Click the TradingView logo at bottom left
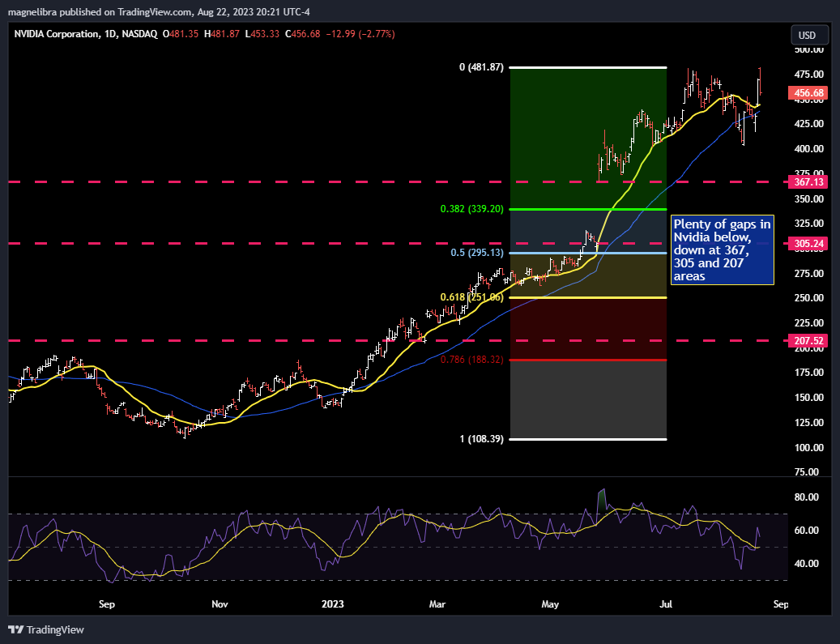 pos(47,629)
